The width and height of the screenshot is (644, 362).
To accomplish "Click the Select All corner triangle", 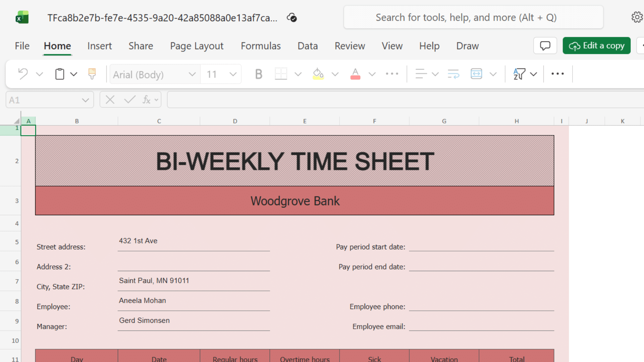I will (16, 121).
